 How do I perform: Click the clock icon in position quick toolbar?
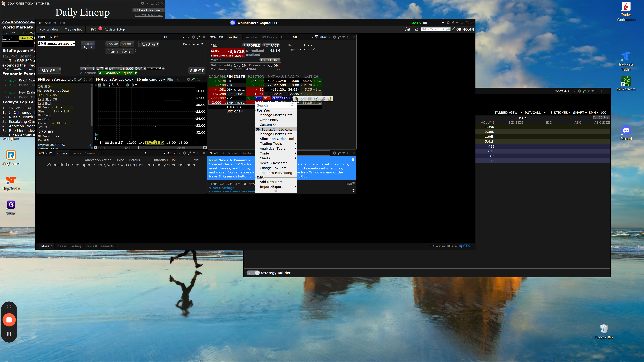316,99
